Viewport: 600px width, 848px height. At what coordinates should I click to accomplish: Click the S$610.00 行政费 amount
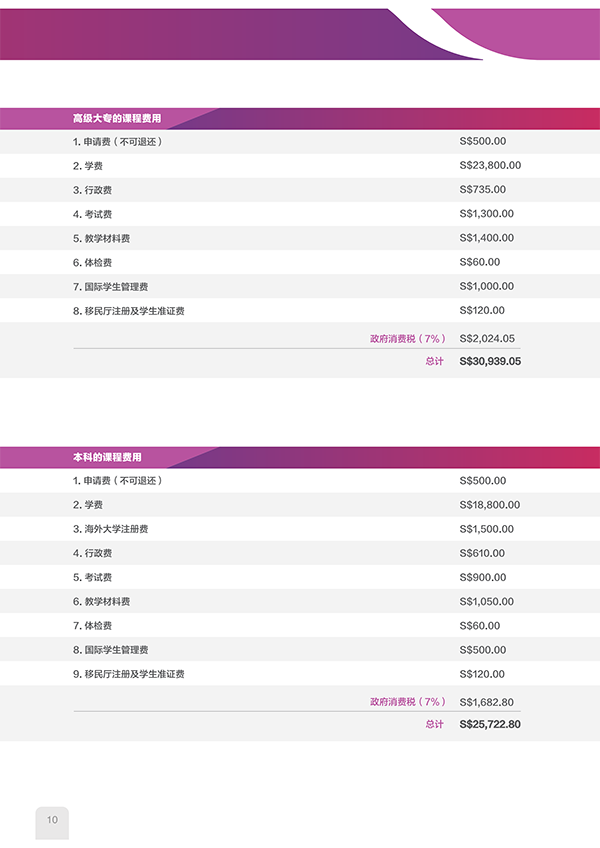(x=482, y=553)
